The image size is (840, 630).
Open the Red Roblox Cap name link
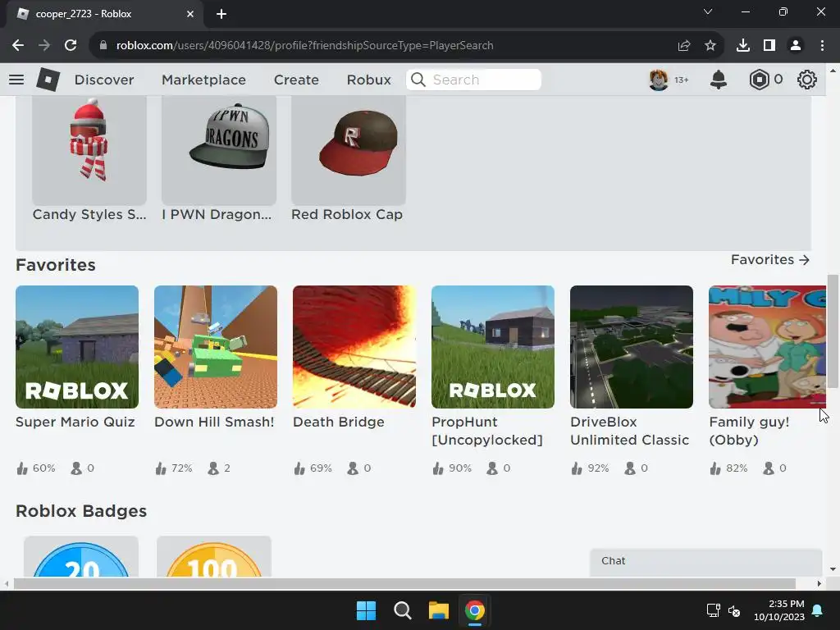pyautogui.click(x=347, y=214)
